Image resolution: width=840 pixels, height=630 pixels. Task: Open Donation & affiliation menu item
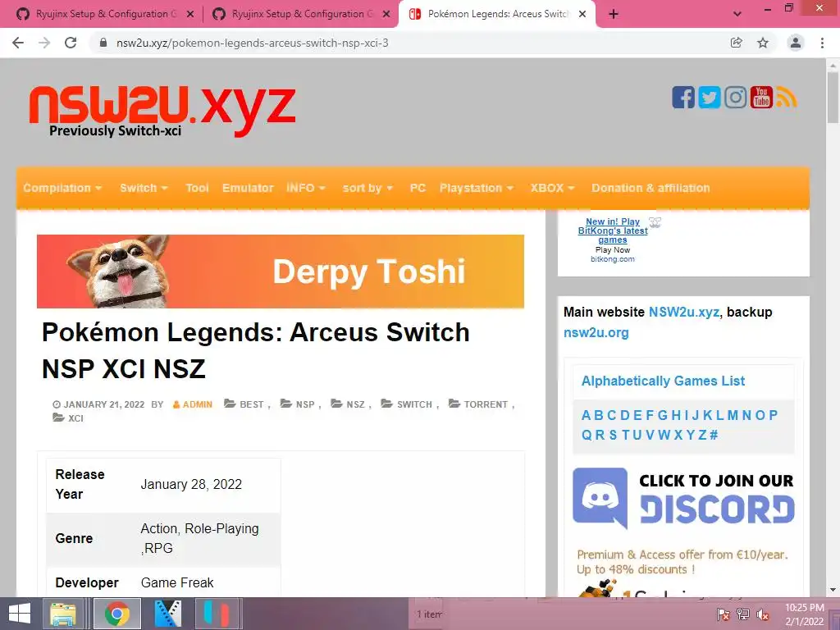click(x=651, y=188)
